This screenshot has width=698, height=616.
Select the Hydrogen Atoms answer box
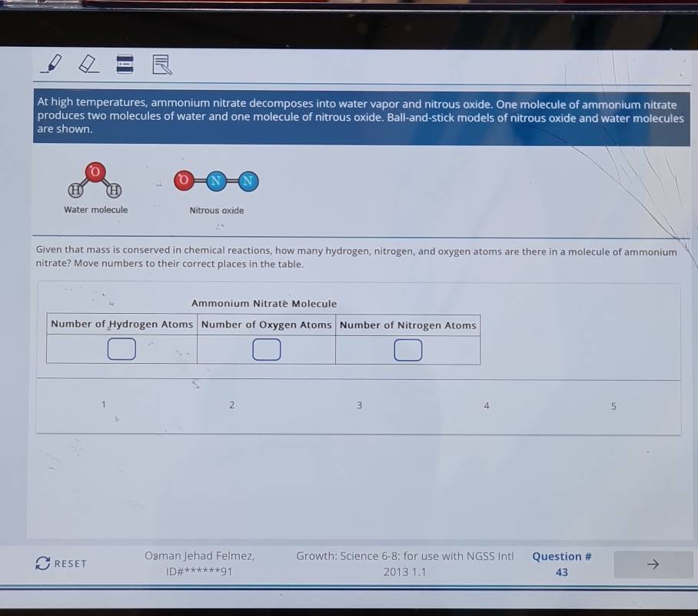[121, 350]
